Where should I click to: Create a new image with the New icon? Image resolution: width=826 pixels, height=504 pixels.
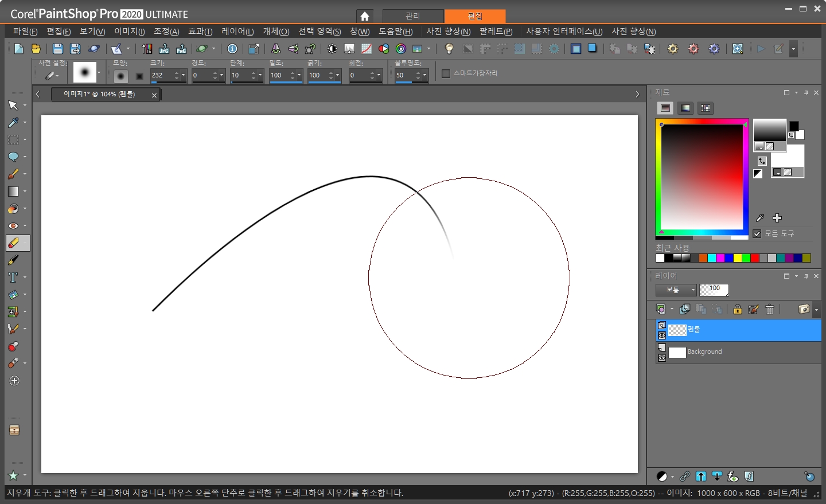19,49
